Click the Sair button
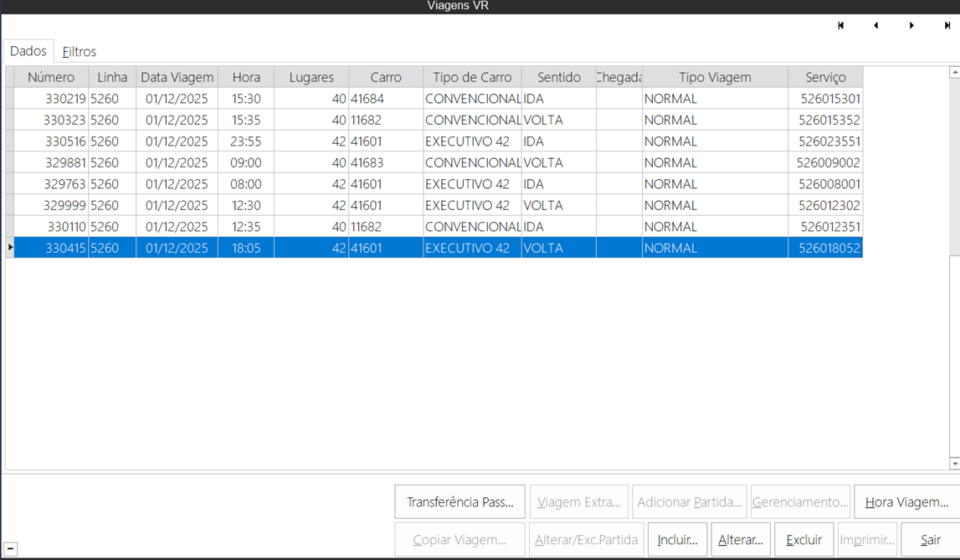The height and width of the screenshot is (560, 960). click(x=931, y=540)
